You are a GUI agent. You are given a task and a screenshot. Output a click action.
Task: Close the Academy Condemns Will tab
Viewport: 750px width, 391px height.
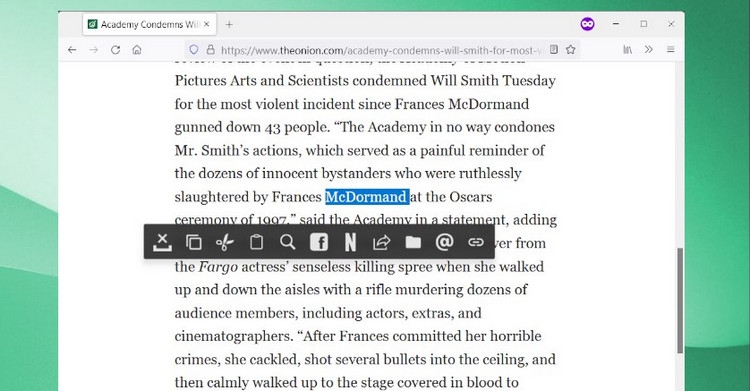(x=207, y=24)
